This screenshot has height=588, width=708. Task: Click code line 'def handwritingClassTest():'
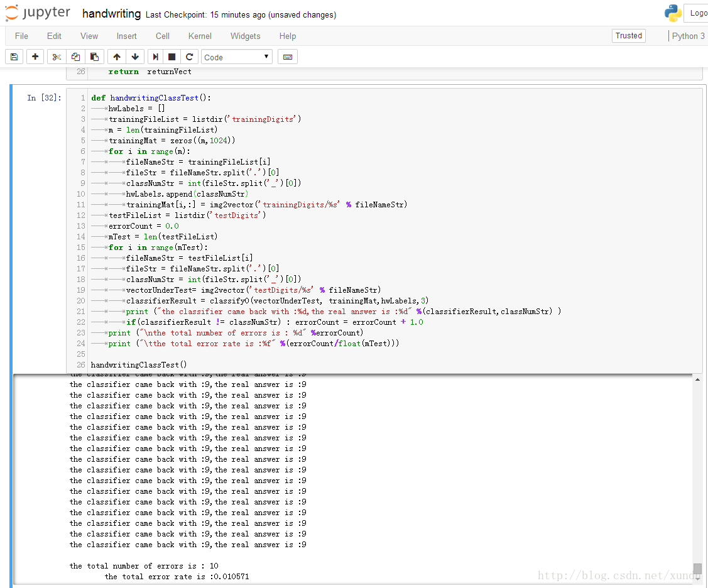(x=151, y=97)
